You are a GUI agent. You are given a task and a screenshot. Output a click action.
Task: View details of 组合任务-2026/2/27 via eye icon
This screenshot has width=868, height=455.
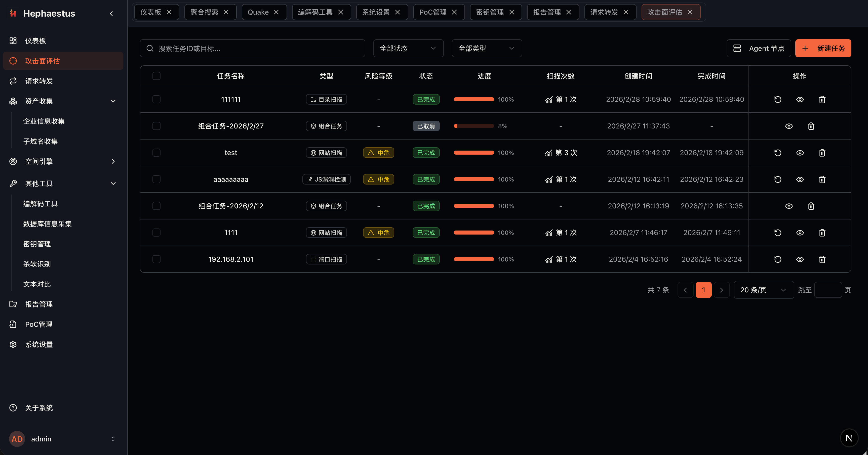click(788, 126)
